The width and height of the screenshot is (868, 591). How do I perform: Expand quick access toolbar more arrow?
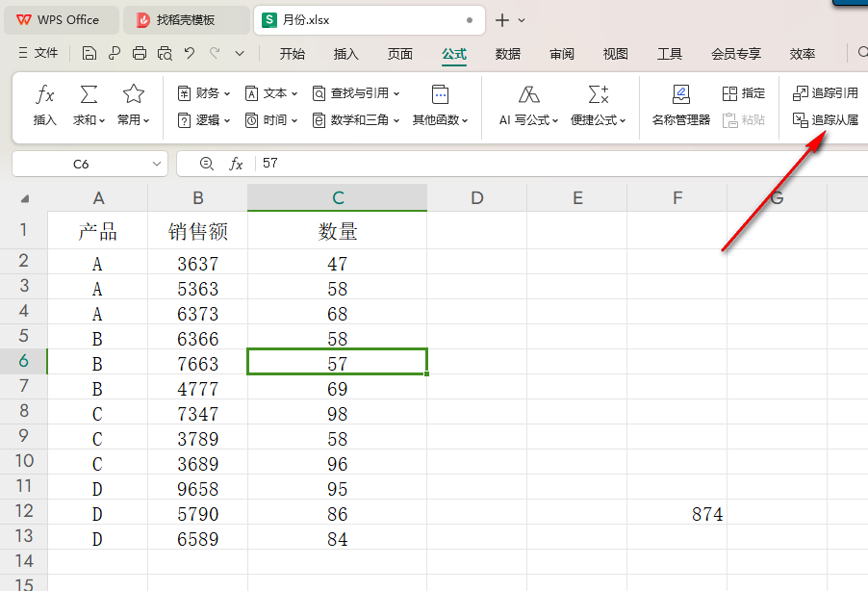click(x=240, y=54)
